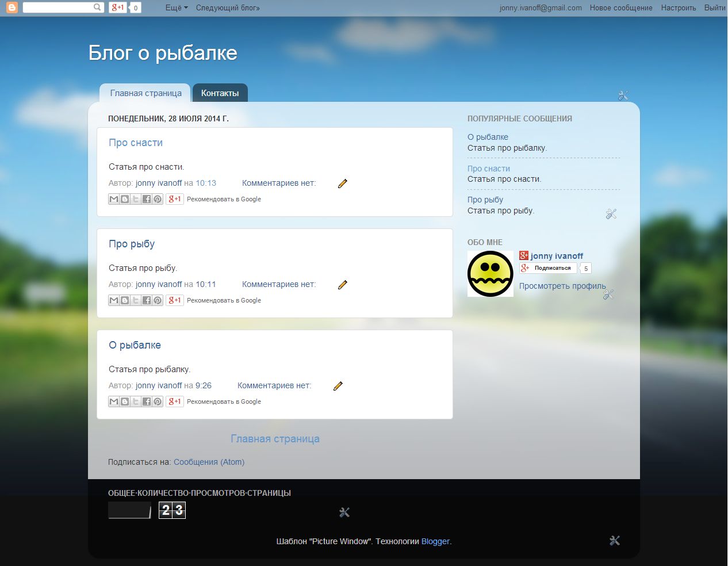Click 'Новое сообщение' in top bar

tap(620, 7)
